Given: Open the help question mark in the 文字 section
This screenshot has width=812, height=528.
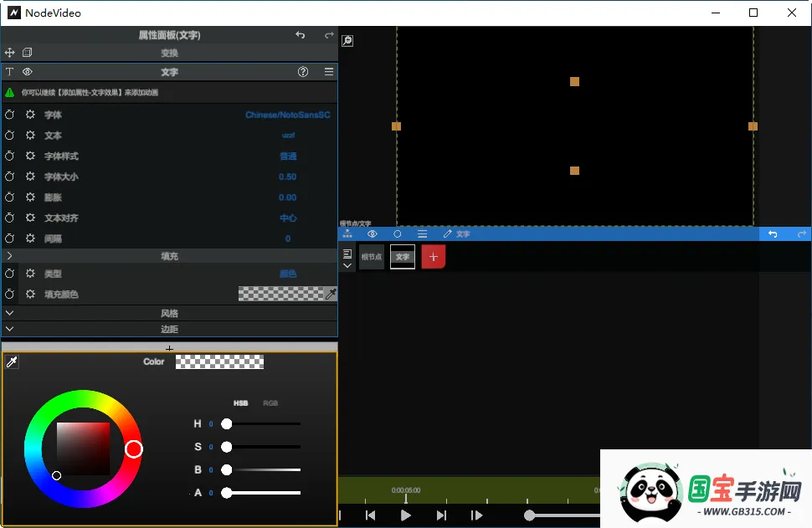Looking at the screenshot, I should coord(302,72).
